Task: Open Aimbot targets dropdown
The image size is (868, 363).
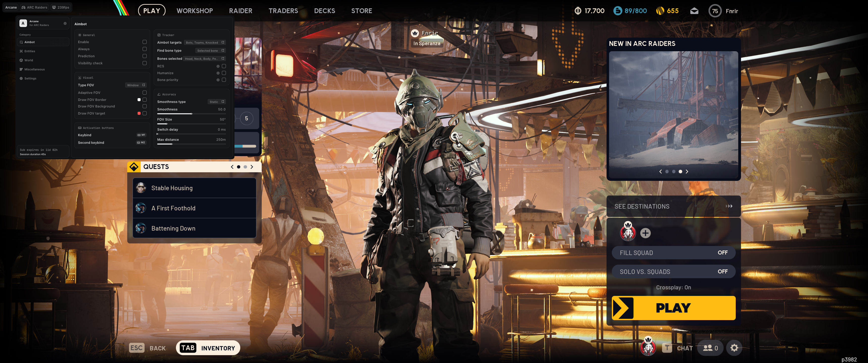Action: point(205,43)
